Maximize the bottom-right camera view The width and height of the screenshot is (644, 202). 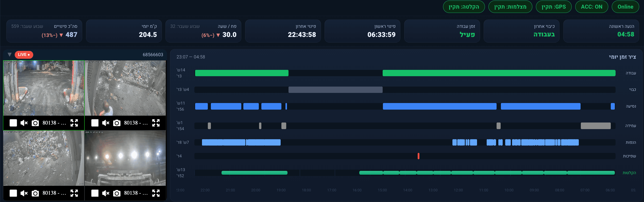[156, 193]
